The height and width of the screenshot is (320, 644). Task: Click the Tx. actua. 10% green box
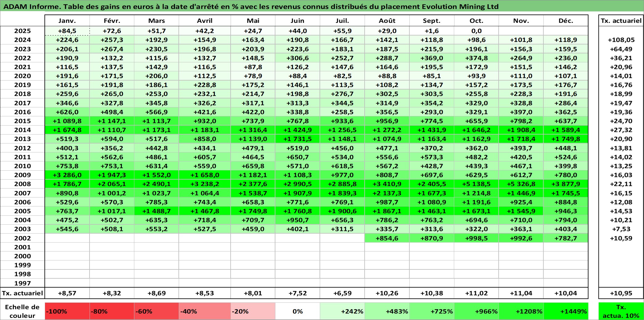[x=621, y=311]
